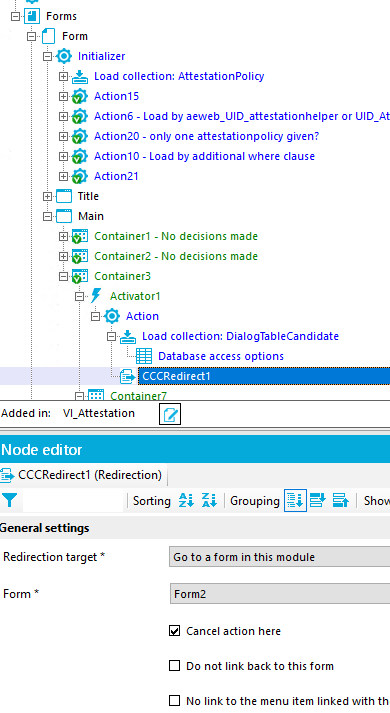Collapse Load collection: DialogTableCandidate node
390x713 pixels.
[111, 336]
